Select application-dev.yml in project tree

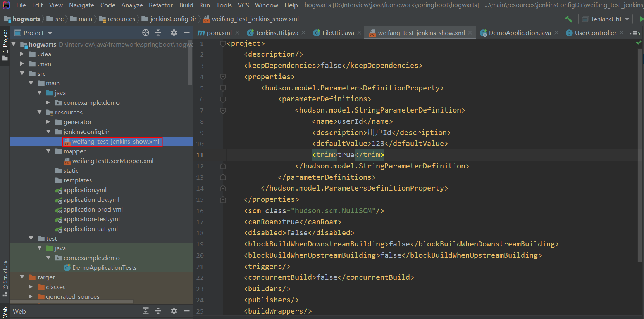click(91, 199)
